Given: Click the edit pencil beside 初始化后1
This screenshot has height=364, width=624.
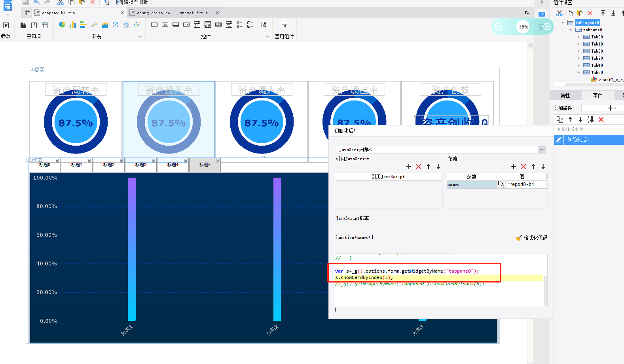Looking at the screenshot, I should (559, 140).
